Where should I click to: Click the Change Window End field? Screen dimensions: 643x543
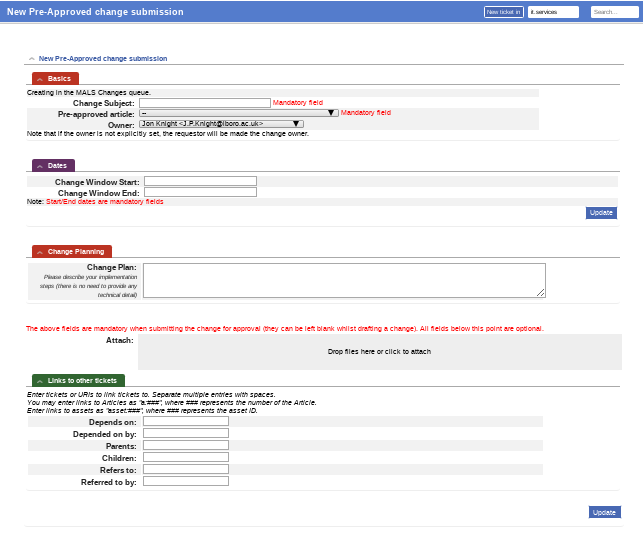(x=200, y=192)
